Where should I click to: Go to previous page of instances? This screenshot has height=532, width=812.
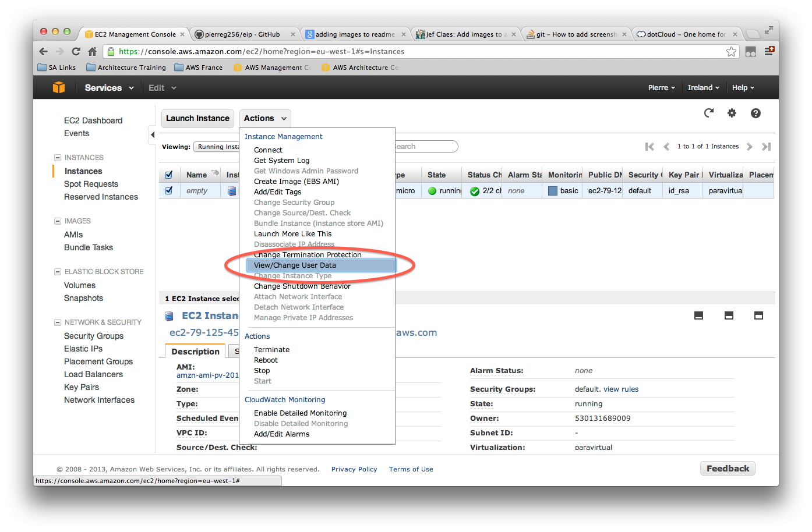point(666,147)
